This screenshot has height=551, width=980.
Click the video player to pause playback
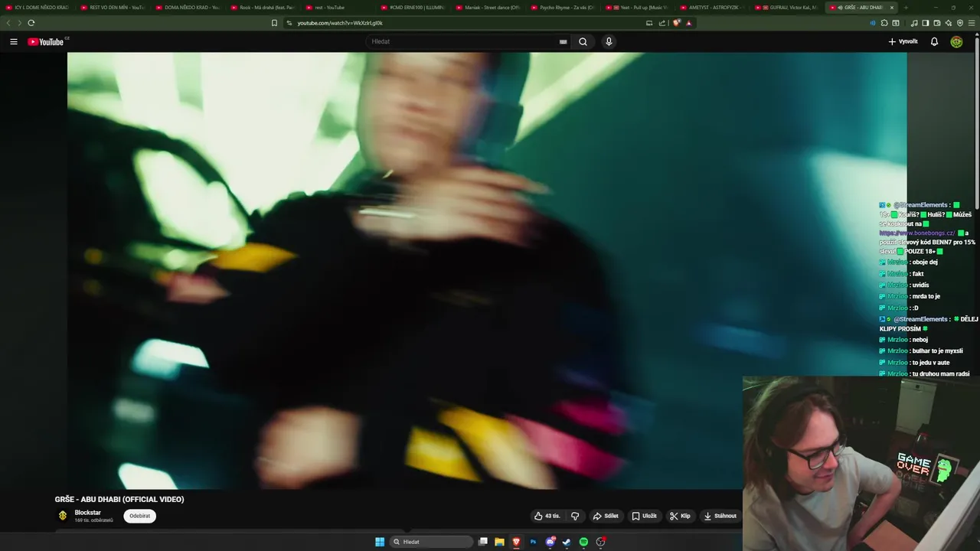487,270
